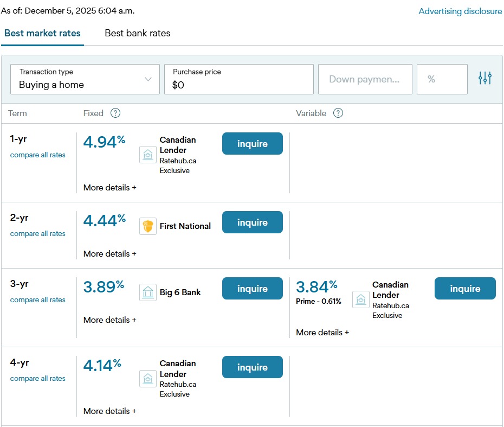Open the rate filter settings sliders icon
Image resolution: width=504 pixels, height=427 pixels.
(x=485, y=79)
